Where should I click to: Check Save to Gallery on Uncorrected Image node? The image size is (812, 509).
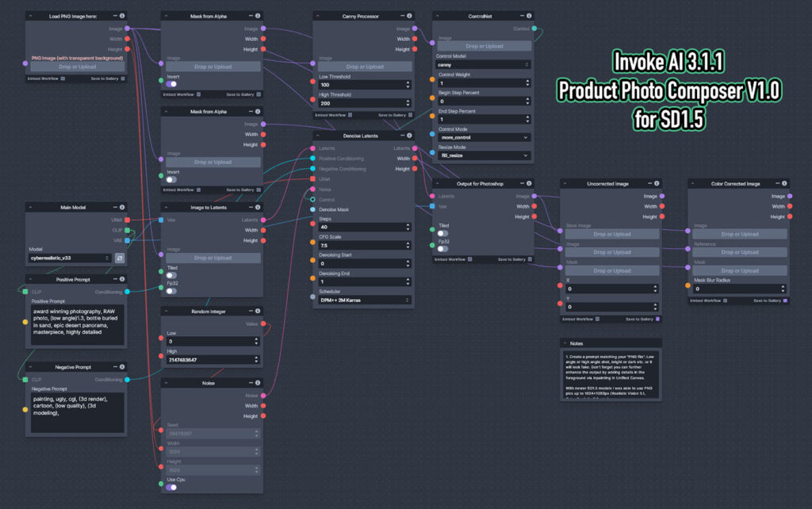click(x=657, y=319)
